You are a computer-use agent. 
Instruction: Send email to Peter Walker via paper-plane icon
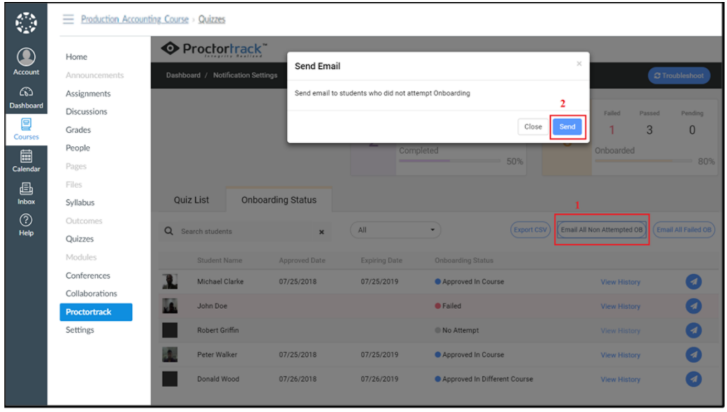[694, 355]
